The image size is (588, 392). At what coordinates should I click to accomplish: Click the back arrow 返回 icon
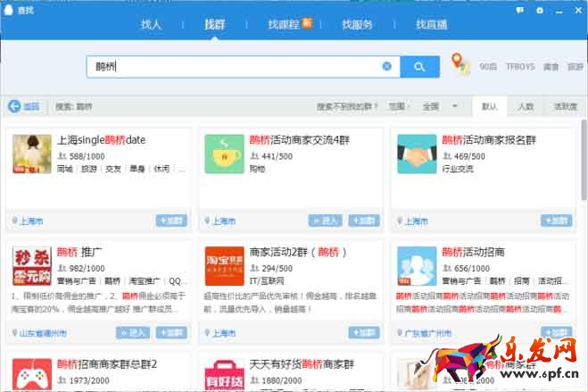point(15,106)
